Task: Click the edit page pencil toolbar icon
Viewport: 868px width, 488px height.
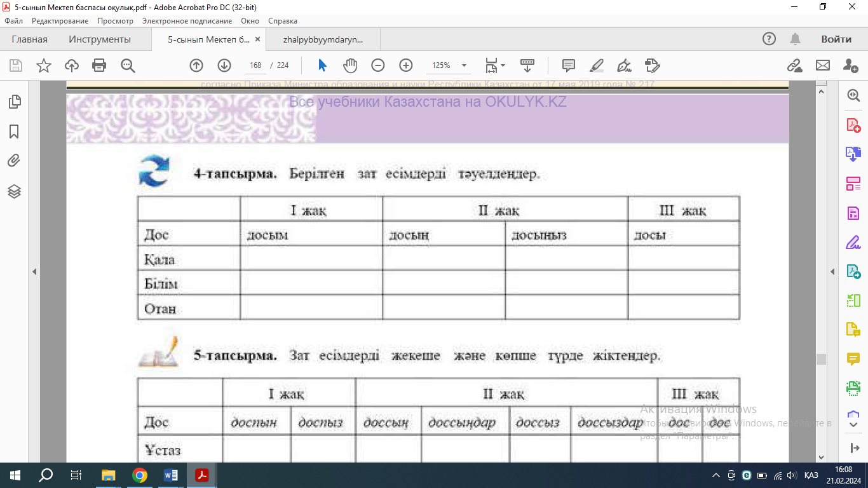Action: click(653, 65)
